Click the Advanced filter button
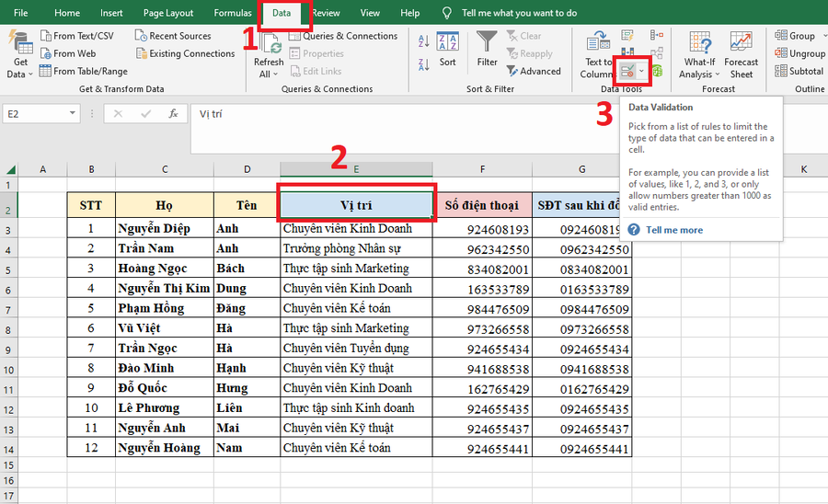Image resolution: width=828 pixels, height=504 pixels. pos(534,71)
